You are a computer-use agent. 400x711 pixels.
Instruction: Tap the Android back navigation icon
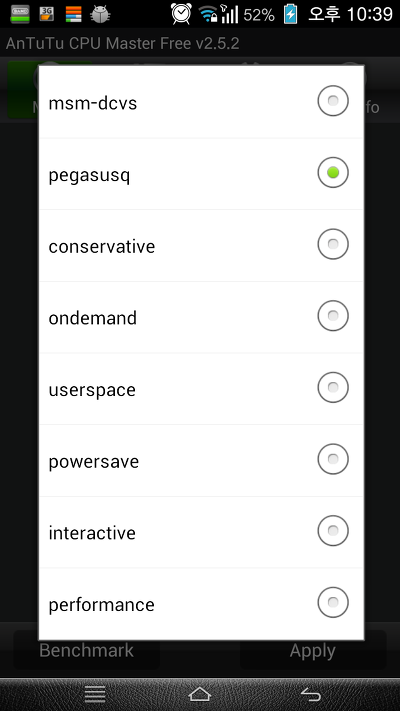coord(311,694)
